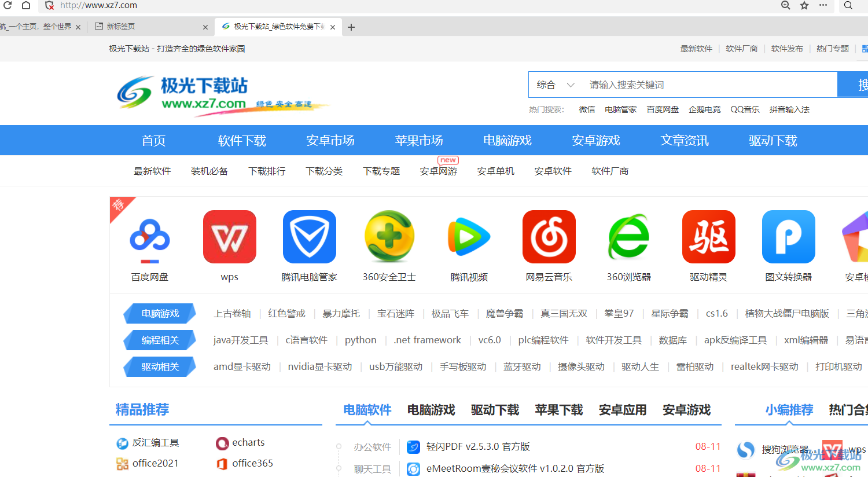Open the browser more options menu
The image size is (868, 477).
pos(823,5)
